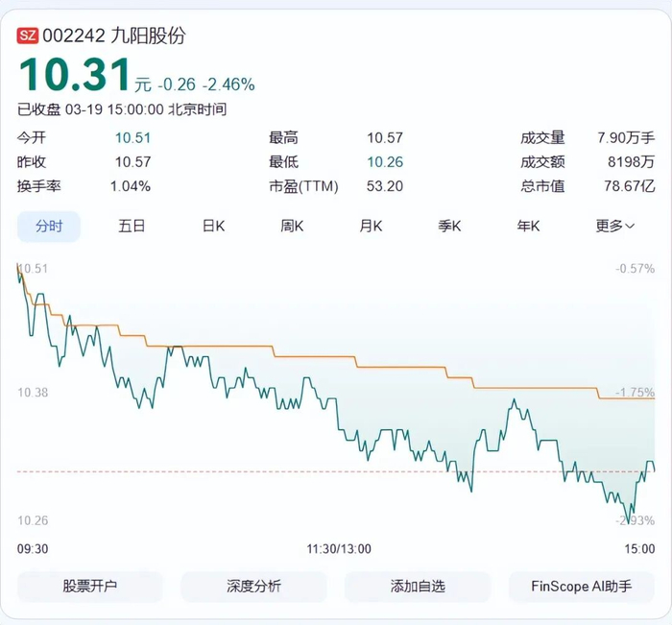Screen dimensions: 672x625
Task: Show the 月K monthly chart
Action: 371,227
